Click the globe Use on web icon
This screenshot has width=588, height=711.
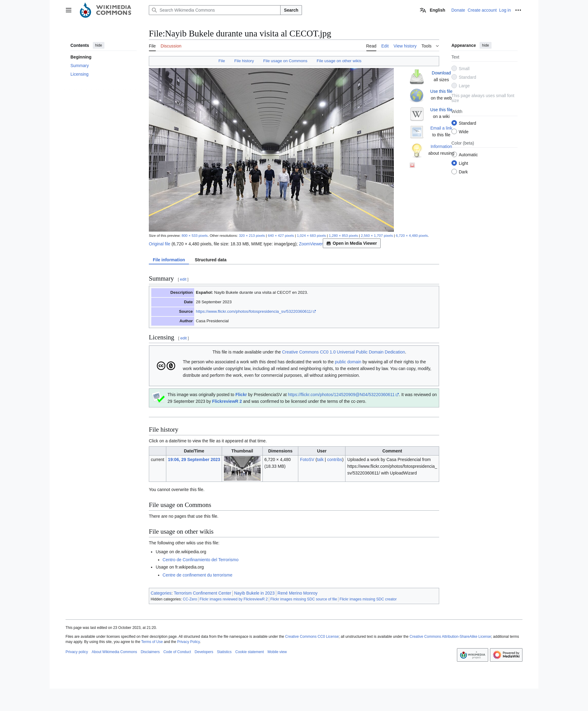point(417,96)
